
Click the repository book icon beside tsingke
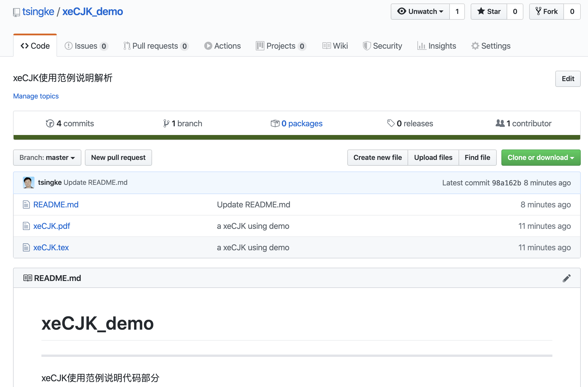coord(17,12)
